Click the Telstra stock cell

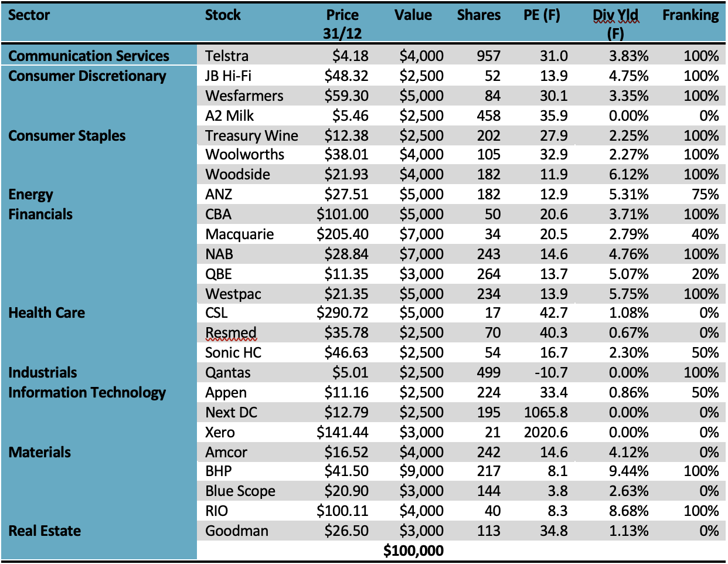coord(227,56)
